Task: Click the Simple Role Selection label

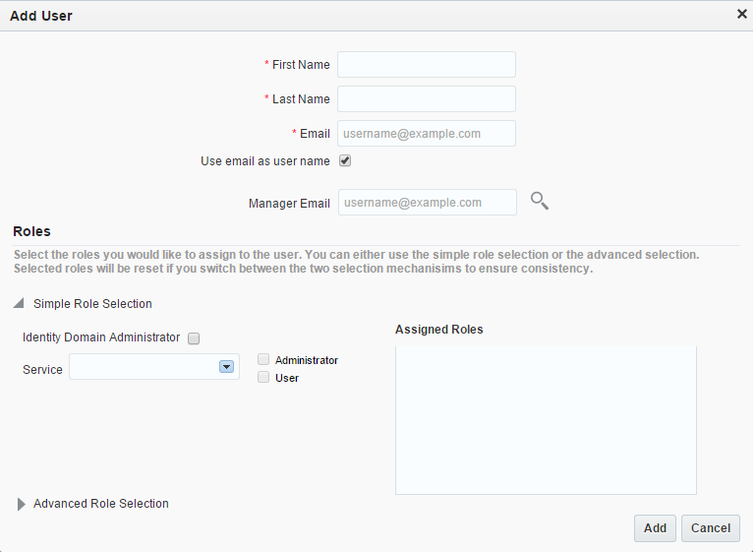Action: point(92,304)
